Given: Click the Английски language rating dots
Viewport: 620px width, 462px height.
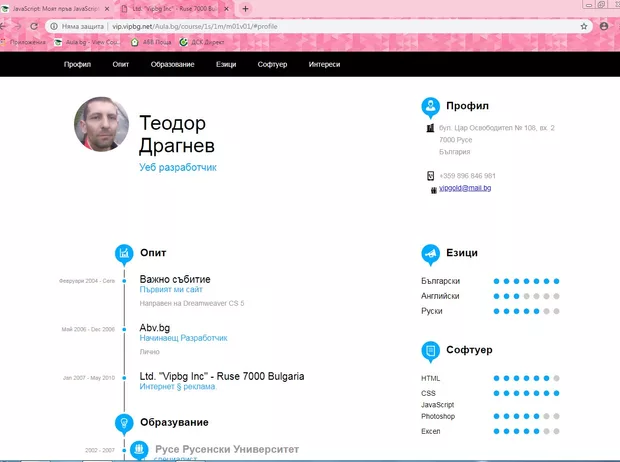Looking at the screenshot, I should pyautogui.click(x=526, y=296).
